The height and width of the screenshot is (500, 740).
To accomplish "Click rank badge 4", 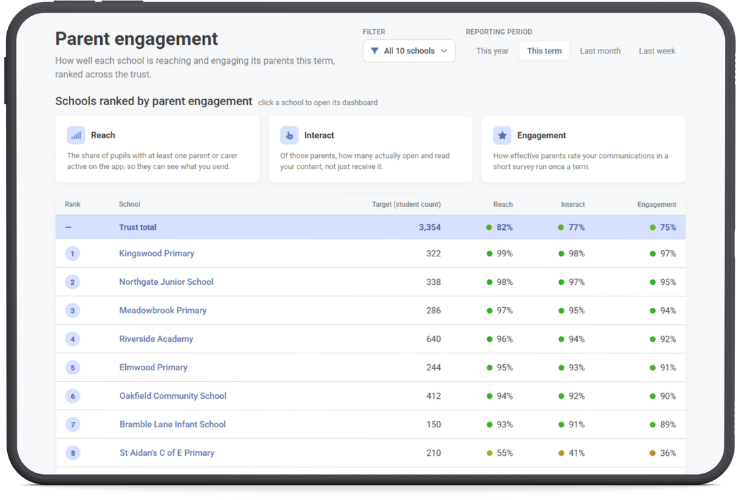I will coord(73,339).
